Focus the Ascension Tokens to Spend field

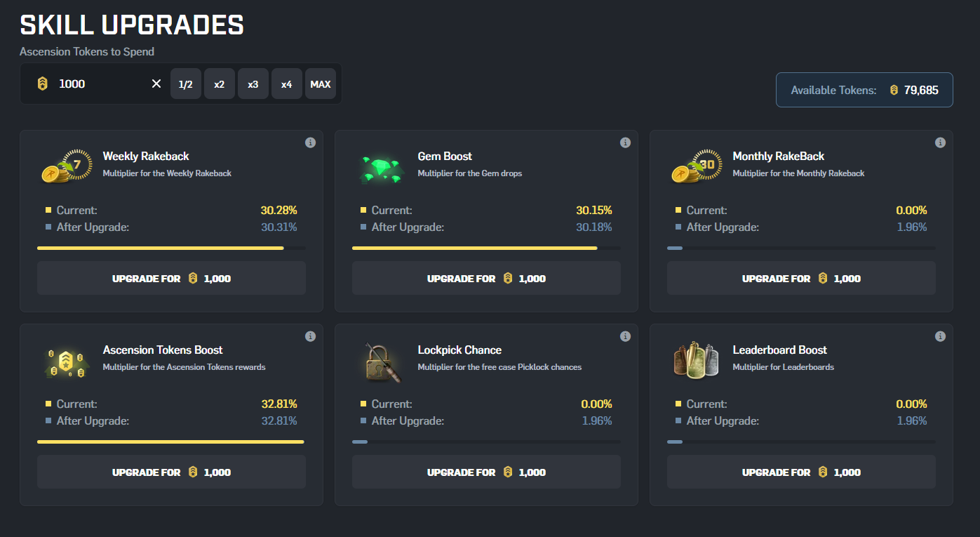coord(98,84)
